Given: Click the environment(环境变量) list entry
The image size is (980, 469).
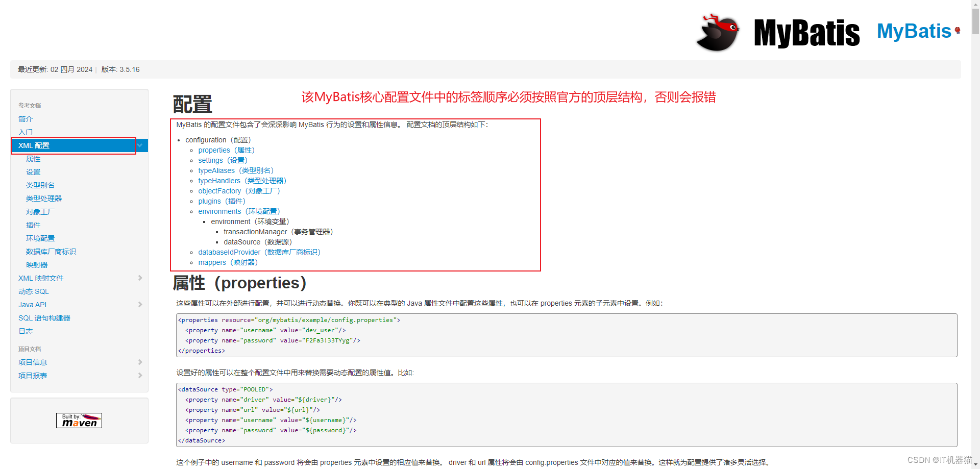Looking at the screenshot, I should 250,221.
